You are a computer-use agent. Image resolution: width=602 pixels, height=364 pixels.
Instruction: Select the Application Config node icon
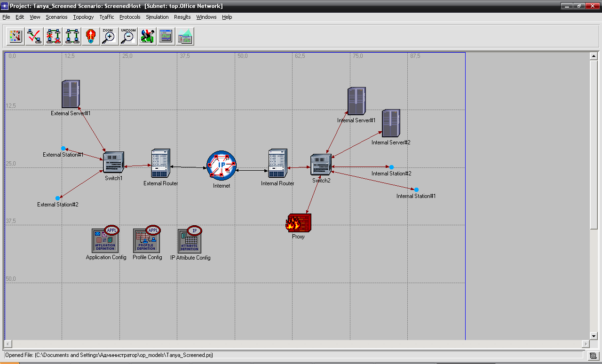105,239
